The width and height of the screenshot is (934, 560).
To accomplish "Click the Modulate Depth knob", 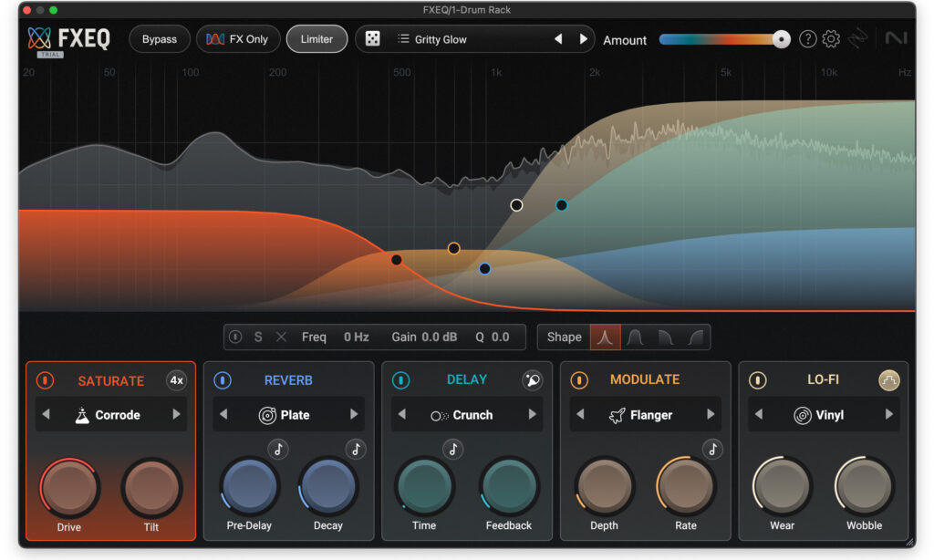I will tap(604, 486).
